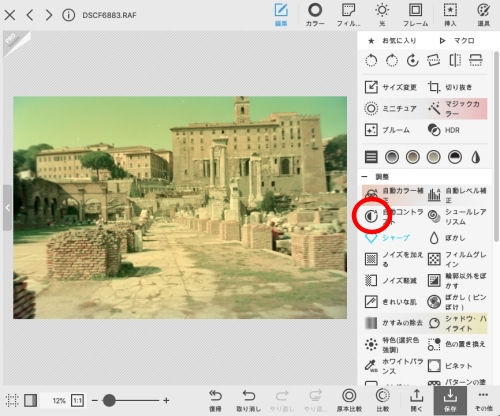Viewport: 500px width, 416px height.
Task: Toggle the split compare view icon
Action: tap(30, 400)
